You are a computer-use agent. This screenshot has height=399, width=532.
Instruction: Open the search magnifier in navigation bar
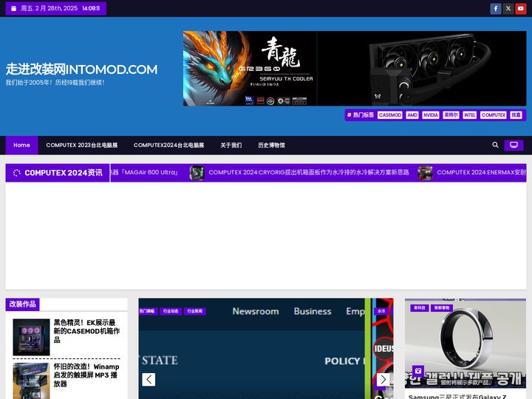click(495, 145)
